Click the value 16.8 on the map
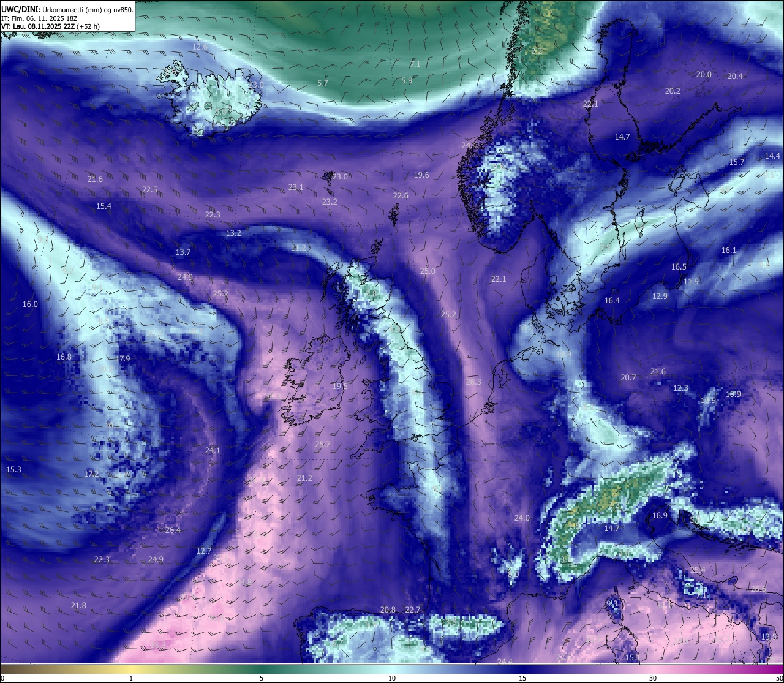Image resolution: width=784 pixels, height=683 pixels. click(x=64, y=357)
